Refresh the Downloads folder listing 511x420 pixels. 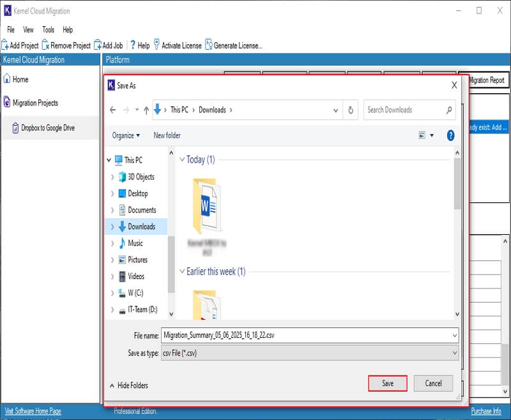click(x=351, y=110)
